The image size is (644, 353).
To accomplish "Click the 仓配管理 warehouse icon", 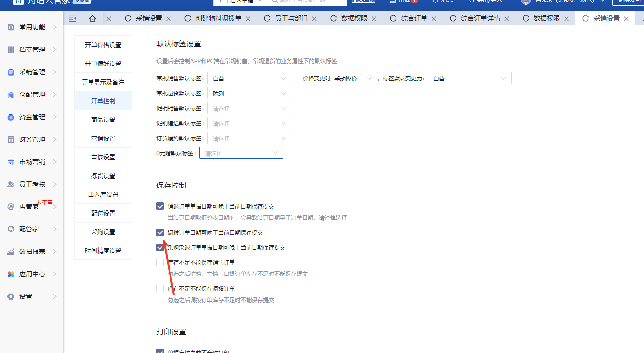I will (11, 94).
